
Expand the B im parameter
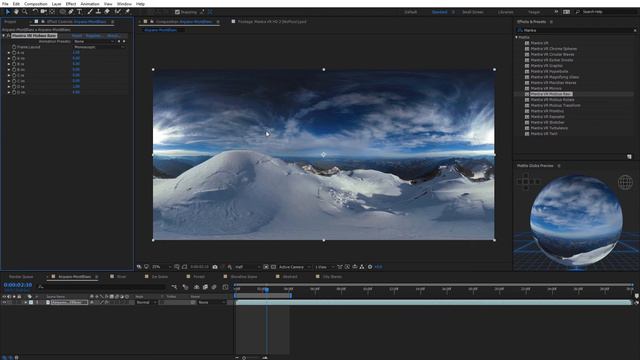click(x=9, y=70)
